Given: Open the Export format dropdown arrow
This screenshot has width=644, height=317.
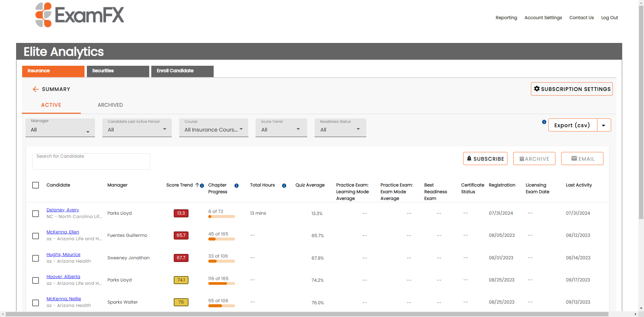Looking at the screenshot, I should [x=604, y=125].
